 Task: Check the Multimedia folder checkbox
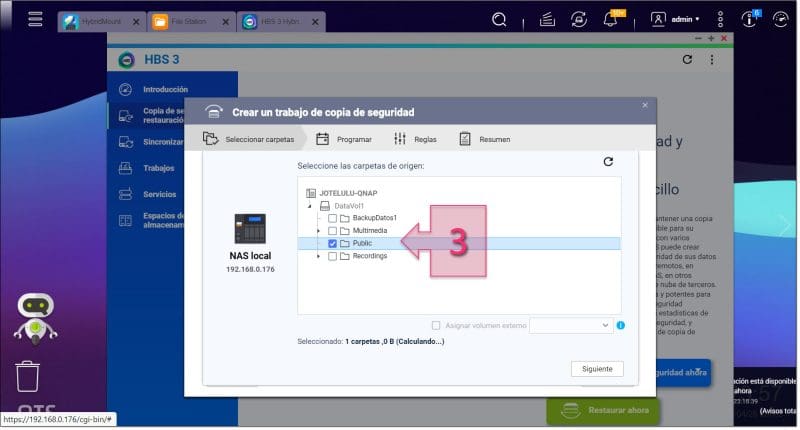[x=333, y=231]
